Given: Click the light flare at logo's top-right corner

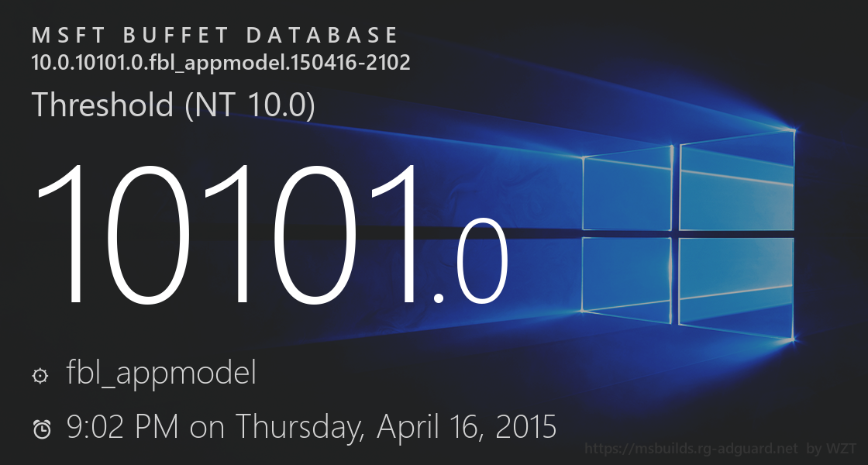Looking at the screenshot, I should click(791, 129).
